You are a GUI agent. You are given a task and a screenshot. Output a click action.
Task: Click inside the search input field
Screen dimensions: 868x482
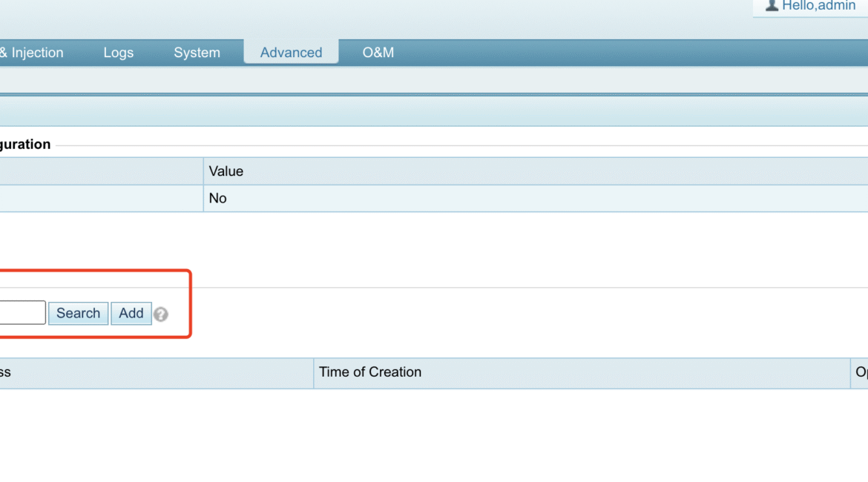22,312
